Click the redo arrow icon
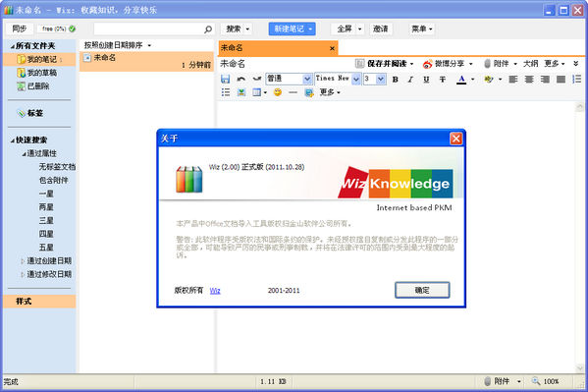The image size is (588, 392). click(x=256, y=79)
